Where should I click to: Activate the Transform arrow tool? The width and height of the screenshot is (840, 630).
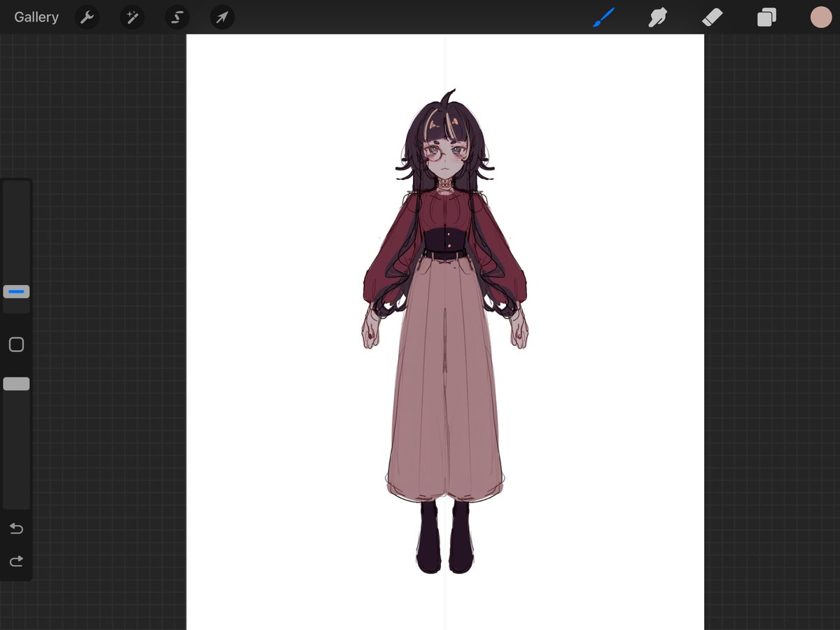[222, 17]
